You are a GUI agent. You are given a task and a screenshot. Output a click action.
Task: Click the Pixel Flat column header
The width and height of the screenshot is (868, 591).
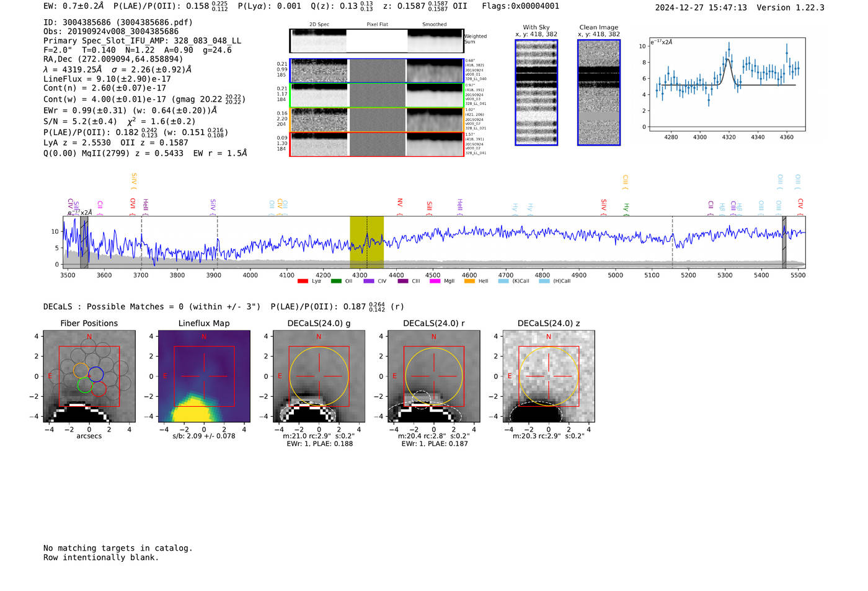377,25
